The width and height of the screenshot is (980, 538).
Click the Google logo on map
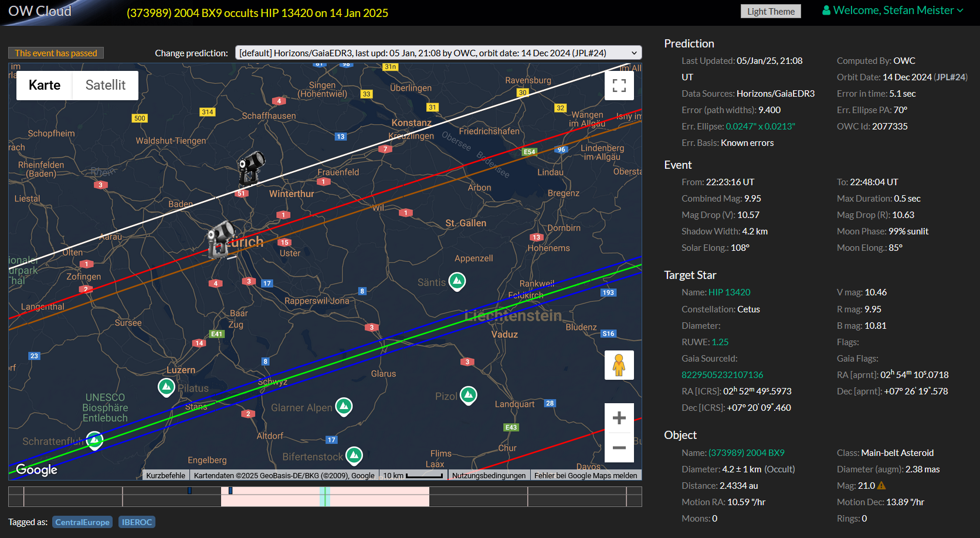coord(36,469)
